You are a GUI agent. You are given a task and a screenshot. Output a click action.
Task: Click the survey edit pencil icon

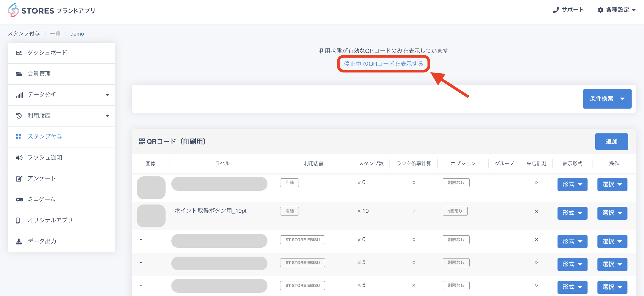click(x=19, y=179)
